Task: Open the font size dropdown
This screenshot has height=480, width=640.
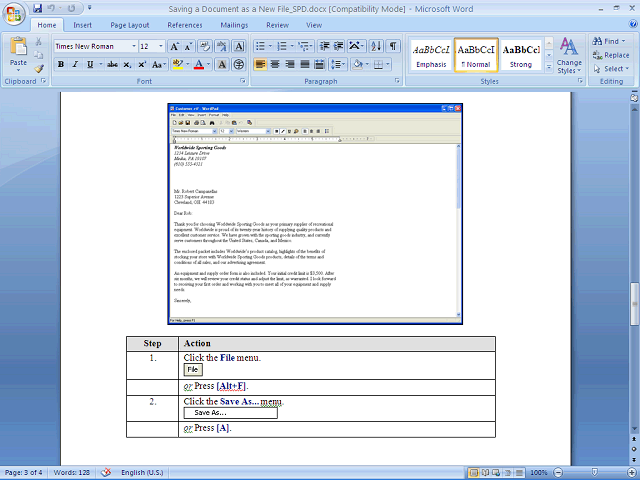Action: click(x=161, y=46)
